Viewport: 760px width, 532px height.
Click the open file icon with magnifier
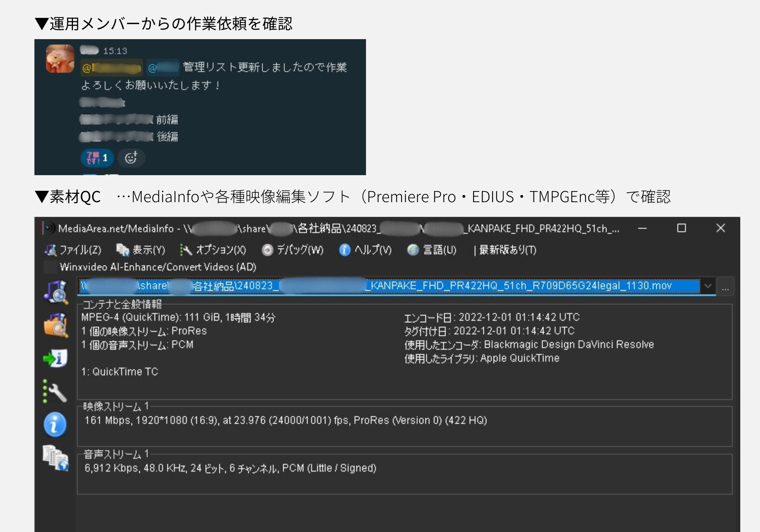click(x=56, y=292)
